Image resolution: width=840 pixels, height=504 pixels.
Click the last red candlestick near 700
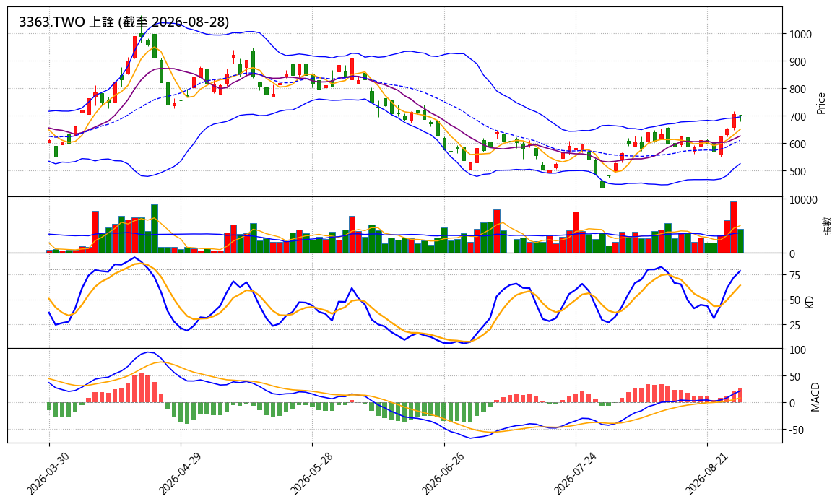point(734,121)
